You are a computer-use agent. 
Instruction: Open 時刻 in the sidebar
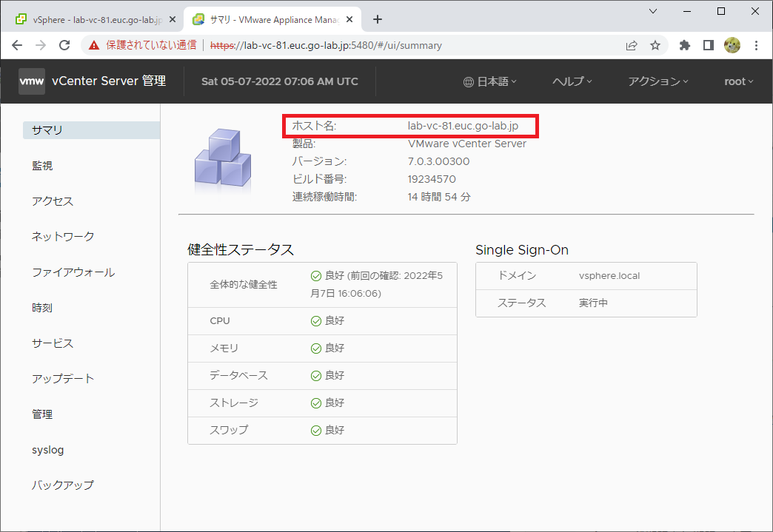click(x=42, y=308)
